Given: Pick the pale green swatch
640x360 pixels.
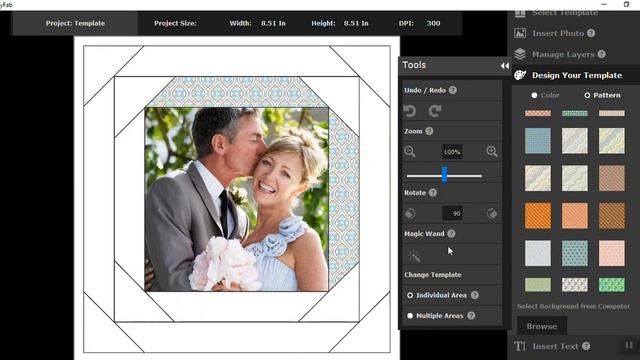Looking at the screenshot, I should (x=538, y=284).
